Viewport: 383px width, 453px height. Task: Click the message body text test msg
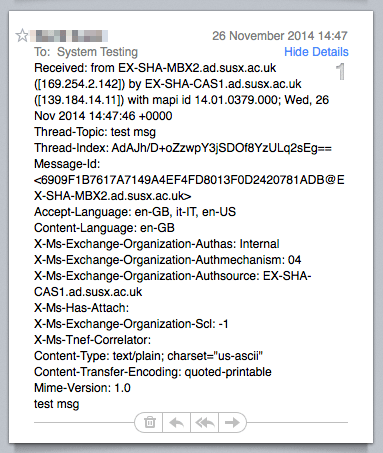57,404
